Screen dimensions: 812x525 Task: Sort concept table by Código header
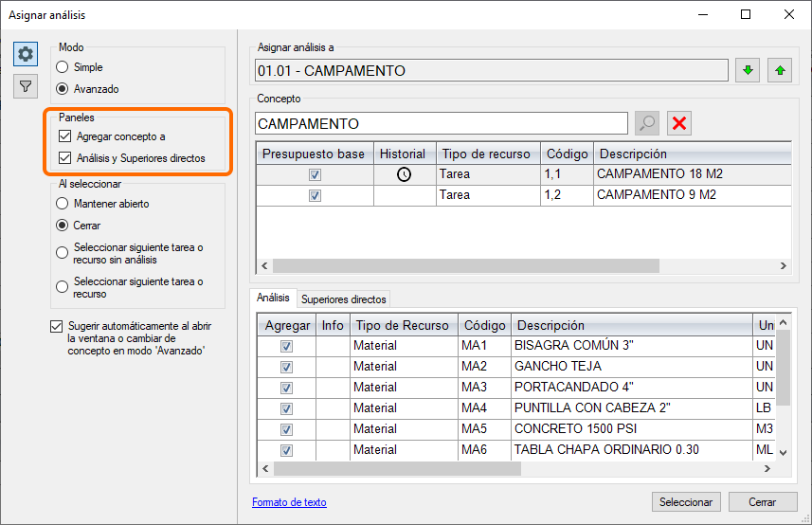click(567, 154)
